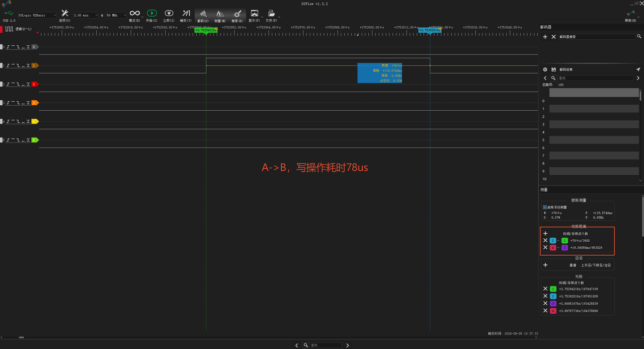Open the 帮助 (Help) menu
The height and width of the screenshot is (349, 644).
(630, 15)
